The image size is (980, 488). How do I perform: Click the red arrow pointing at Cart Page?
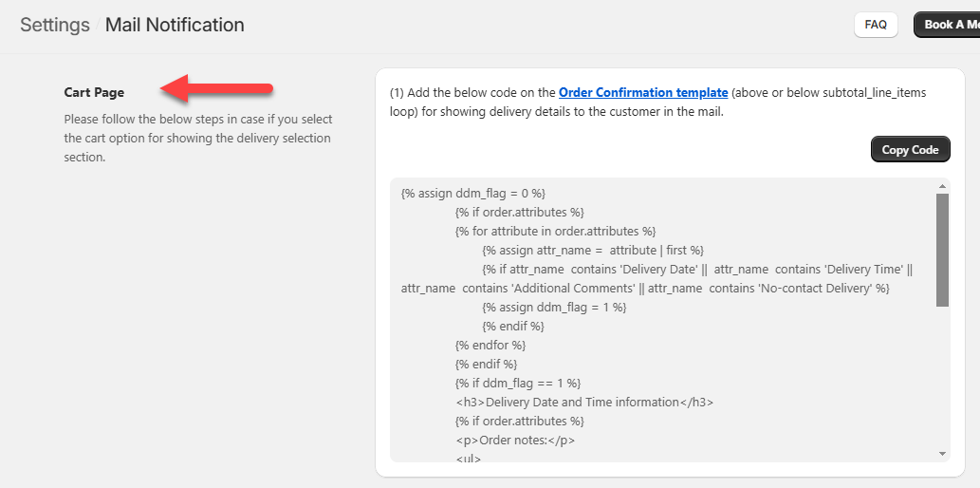click(x=217, y=89)
